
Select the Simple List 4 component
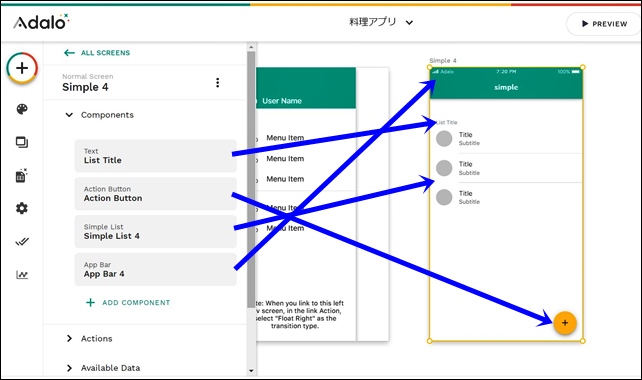156,232
